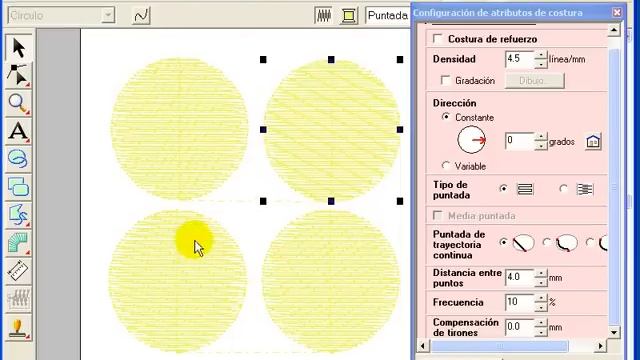The image size is (640, 360).
Task: Select first Tipo de puntada option
Action: pyautogui.click(x=503, y=189)
